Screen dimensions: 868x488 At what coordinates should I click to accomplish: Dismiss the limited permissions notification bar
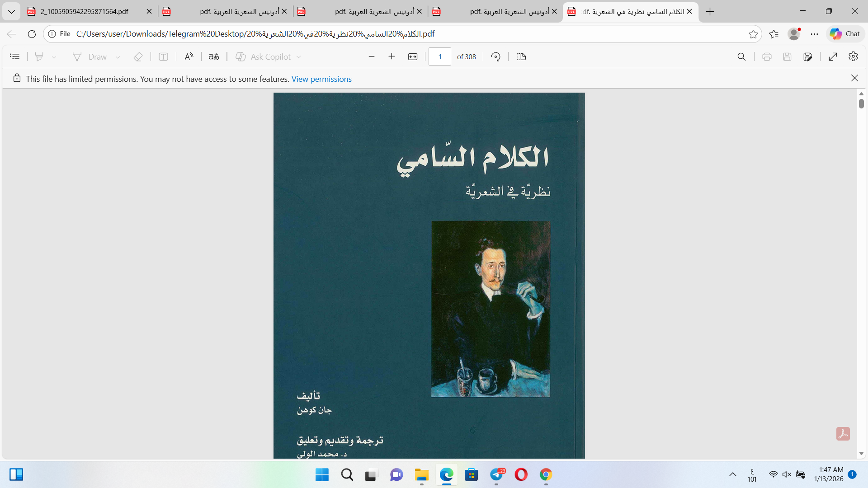point(854,78)
